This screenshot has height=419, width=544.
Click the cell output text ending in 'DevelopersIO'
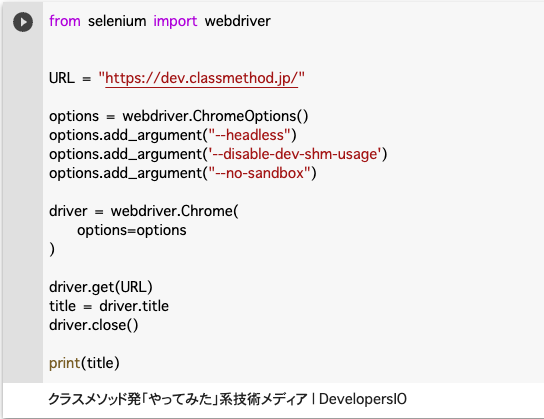tap(227, 399)
